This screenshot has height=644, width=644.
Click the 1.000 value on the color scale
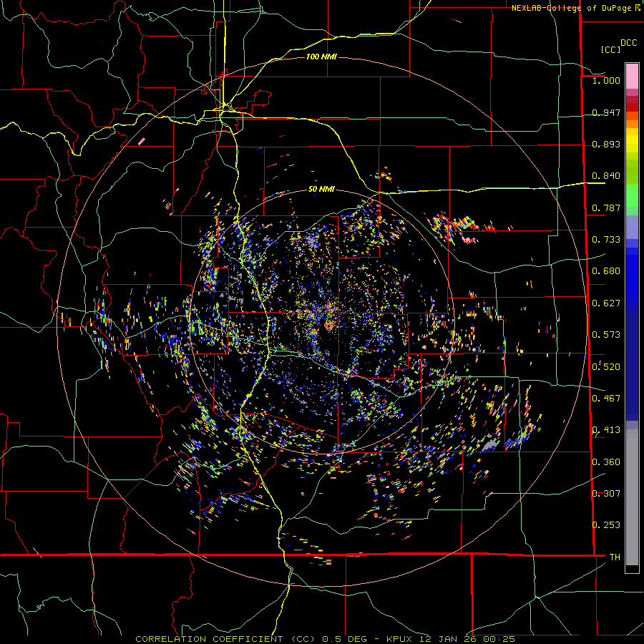pos(606,80)
